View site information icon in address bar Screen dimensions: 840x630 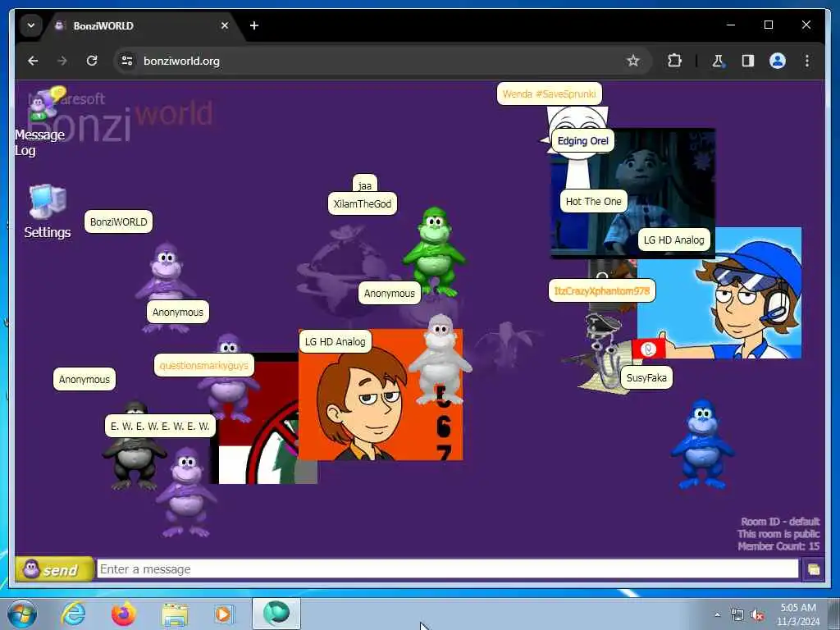pyautogui.click(x=127, y=61)
